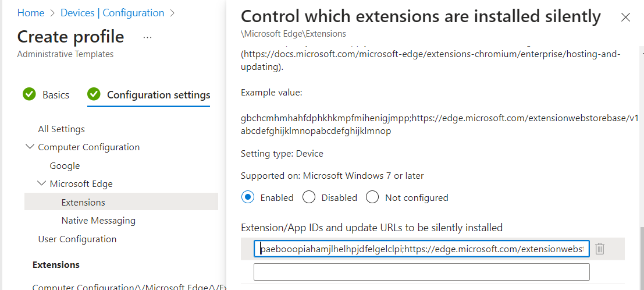
Task: Open the Create profile ellipsis menu
Action: tap(147, 37)
